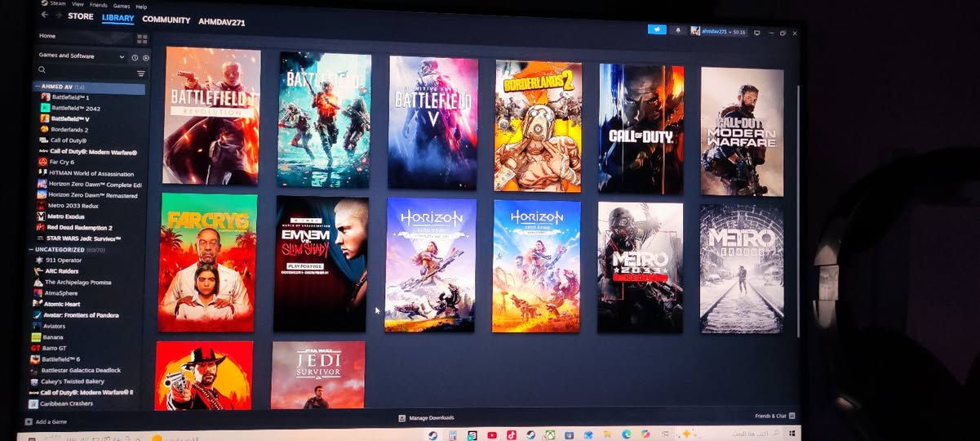Image resolution: width=980 pixels, height=441 pixels.
Task: Go back with the left arrow
Action: (45, 16)
